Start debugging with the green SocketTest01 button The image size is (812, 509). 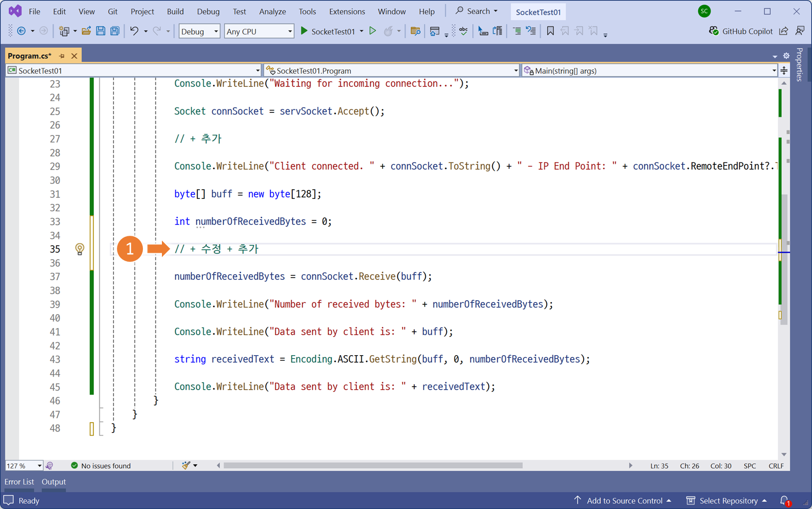pyautogui.click(x=328, y=31)
